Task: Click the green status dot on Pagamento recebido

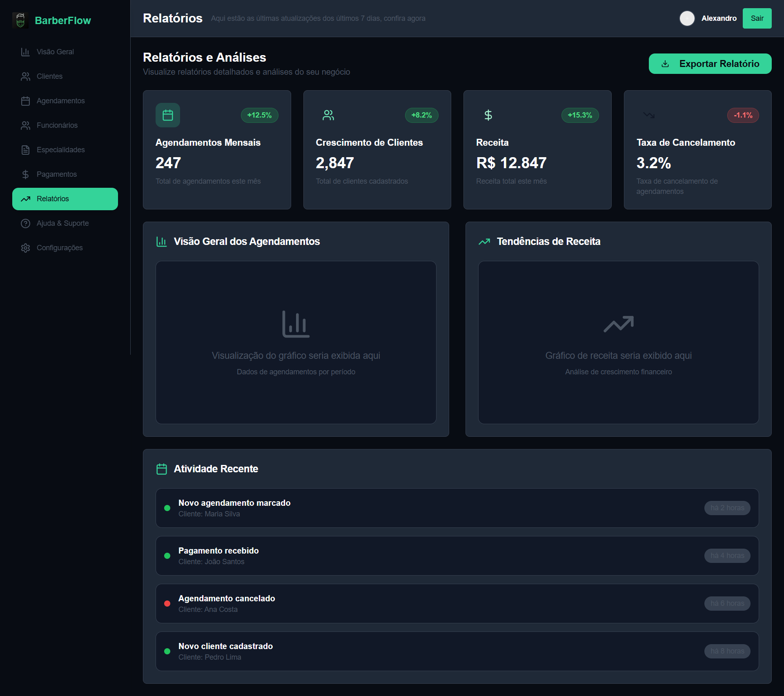Action: click(x=167, y=556)
